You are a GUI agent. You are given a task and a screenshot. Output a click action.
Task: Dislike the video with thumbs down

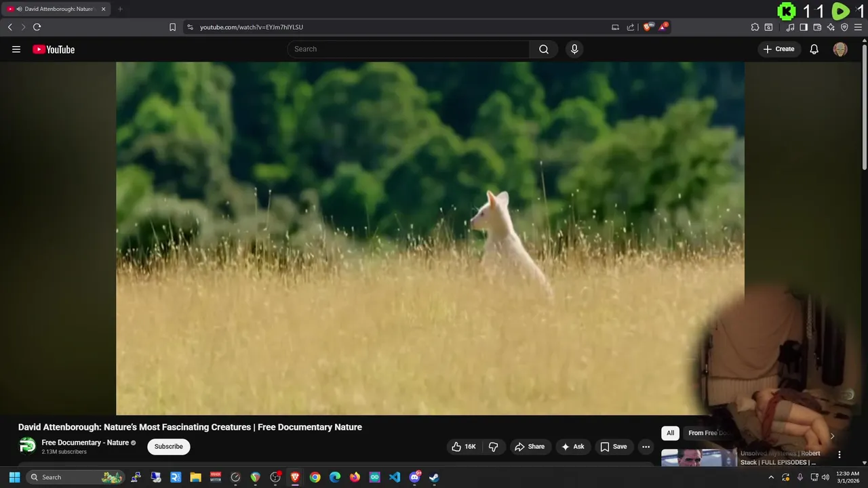coord(493,447)
